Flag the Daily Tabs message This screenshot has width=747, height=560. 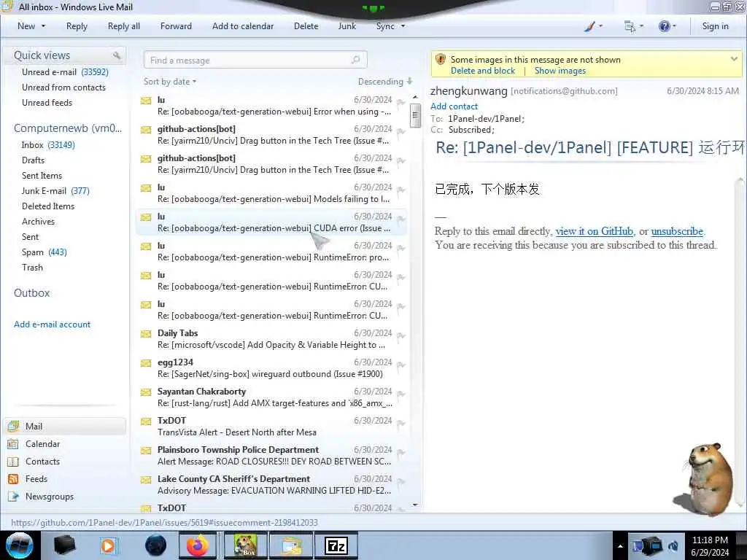point(400,335)
